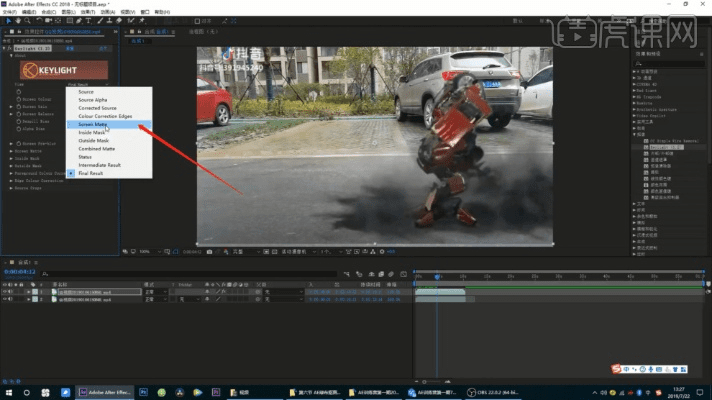Choose Screen Matte in view list

pos(93,125)
